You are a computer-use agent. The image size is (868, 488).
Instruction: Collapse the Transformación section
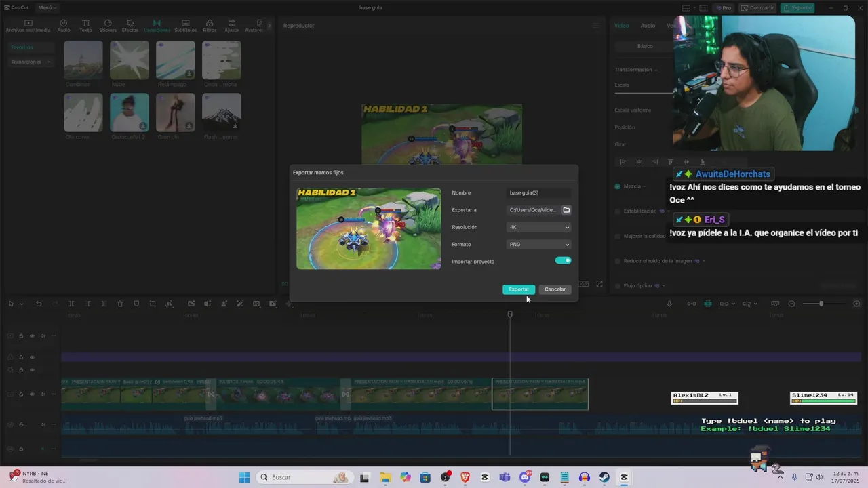[656, 70]
